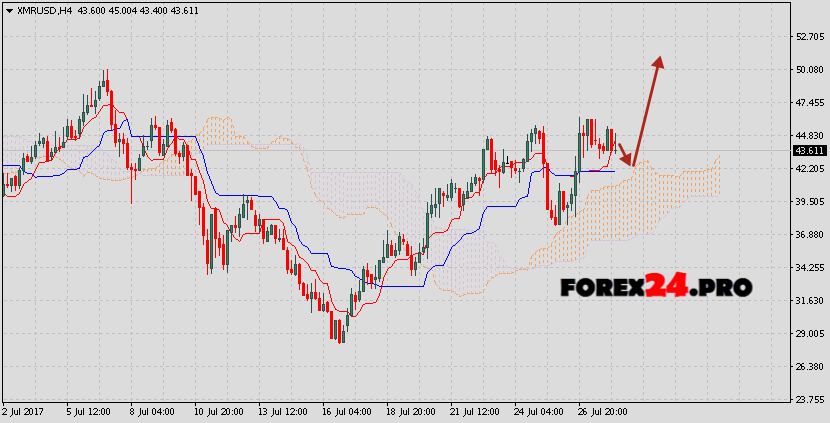Click the small red downward arrow
Screen dimensions: 830x423
click(x=624, y=154)
